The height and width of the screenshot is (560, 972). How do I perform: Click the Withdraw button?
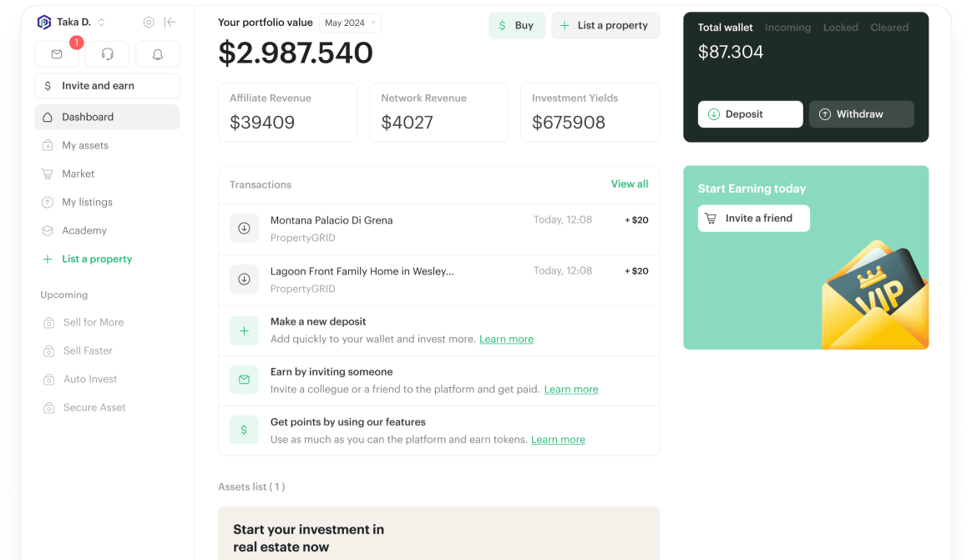[x=861, y=114]
